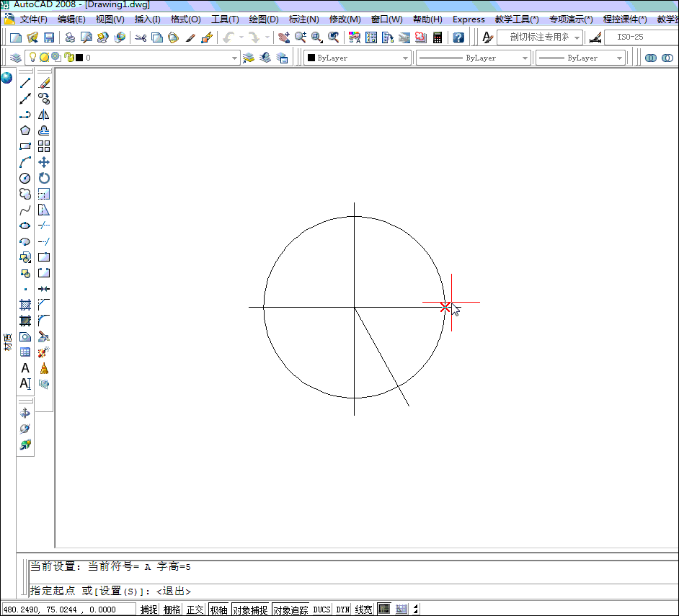
Task: Open the Express menu
Action: (x=469, y=19)
